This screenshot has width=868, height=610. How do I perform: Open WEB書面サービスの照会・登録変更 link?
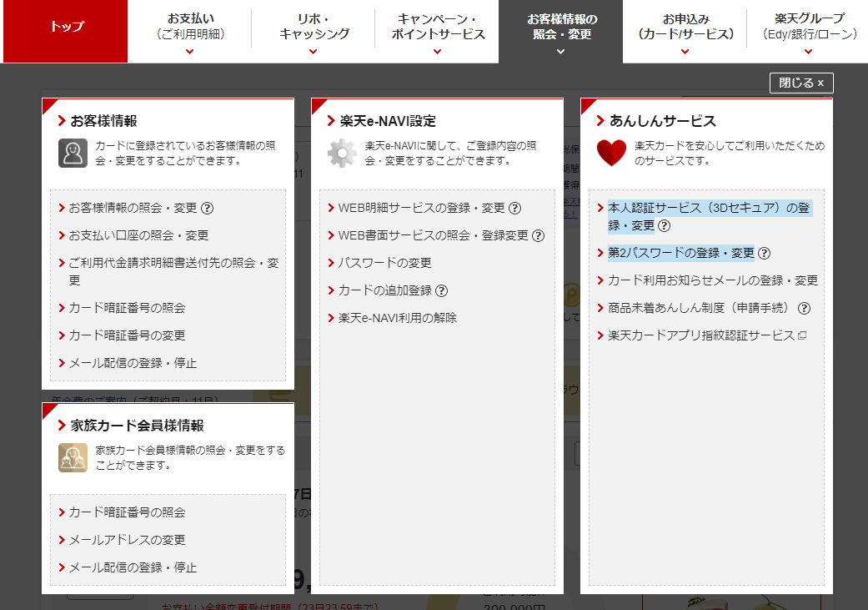(434, 236)
